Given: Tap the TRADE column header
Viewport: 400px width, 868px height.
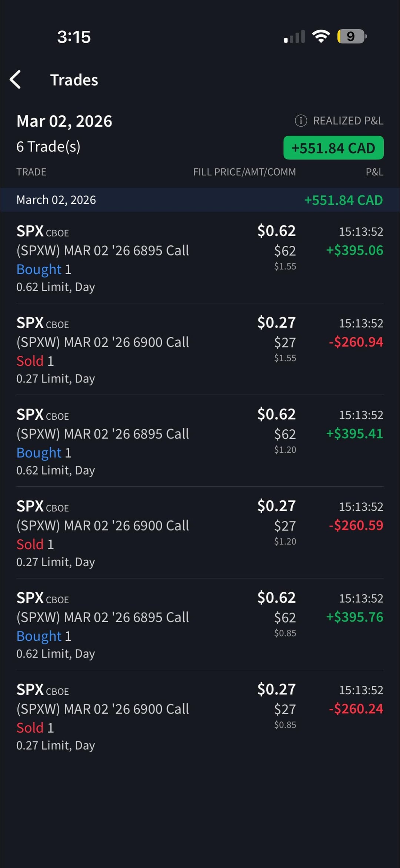Looking at the screenshot, I should (31, 172).
